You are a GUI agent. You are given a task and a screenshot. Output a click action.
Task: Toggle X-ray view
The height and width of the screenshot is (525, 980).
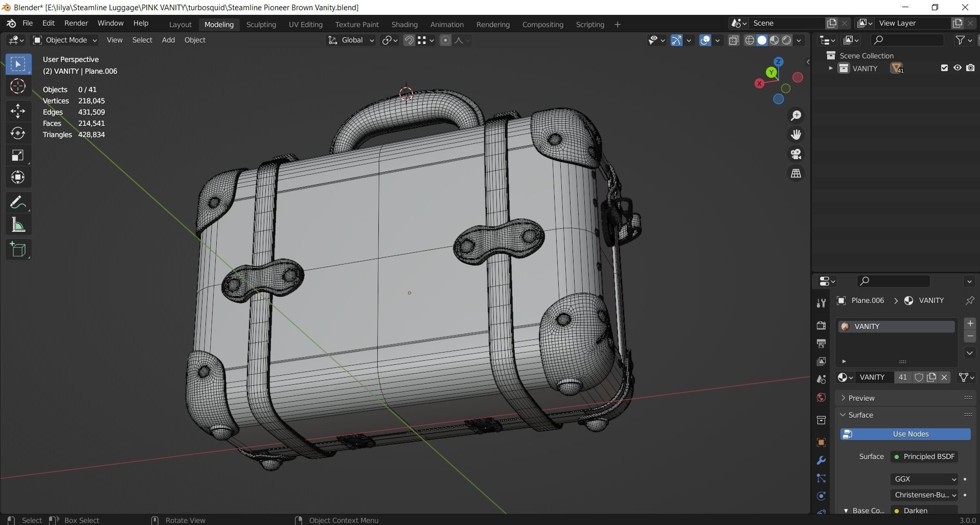tap(734, 40)
